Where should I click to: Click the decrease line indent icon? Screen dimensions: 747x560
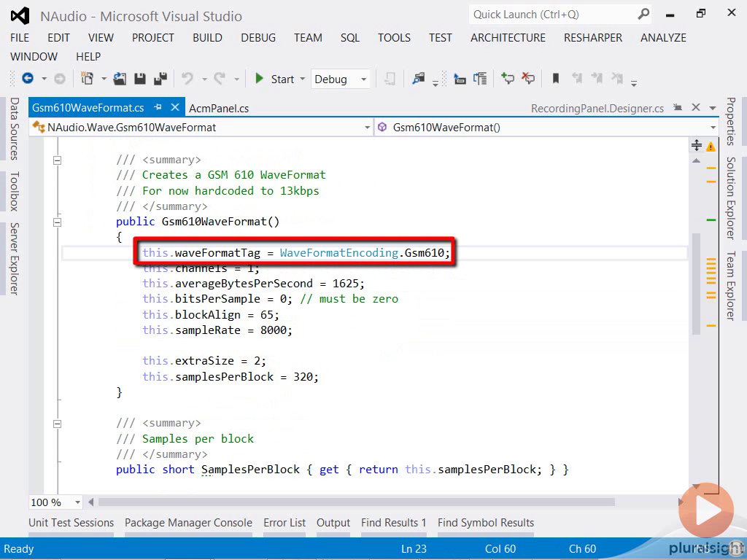[x=460, y=79]
